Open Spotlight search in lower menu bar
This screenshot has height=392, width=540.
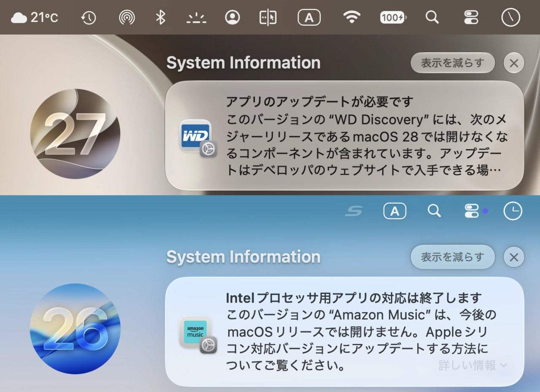(x=434, y=211)
